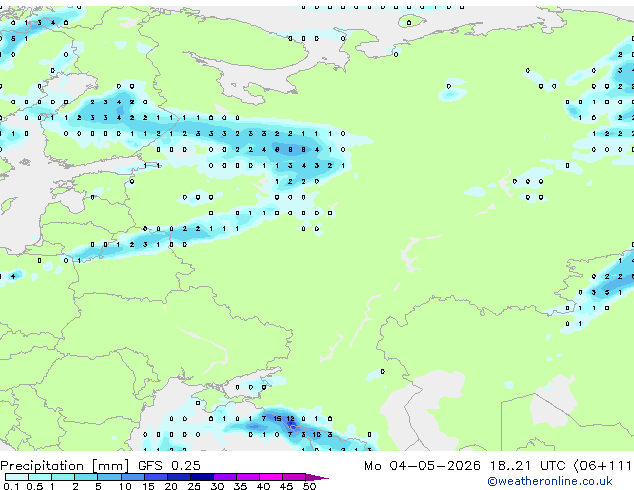The height and width of the screenshot is (490, 634).
Task: Click the '35' legend scale label
Action: coord(240,486)
